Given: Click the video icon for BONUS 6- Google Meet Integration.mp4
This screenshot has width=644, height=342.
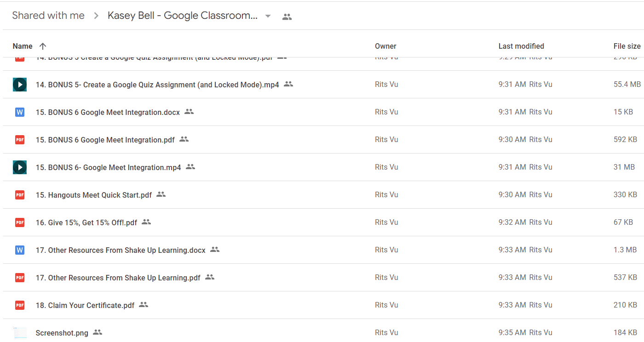Looking at the screenshot, I should pyautogui.click(x=20, y=167).
